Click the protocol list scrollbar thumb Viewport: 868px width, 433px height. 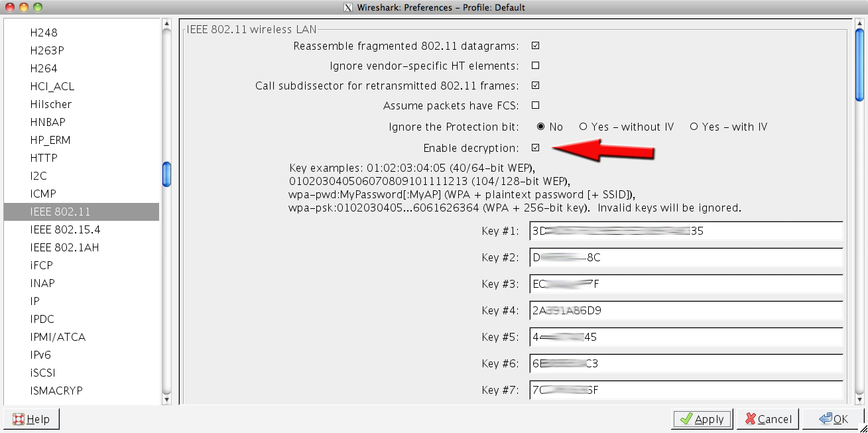tap(167, 174)
